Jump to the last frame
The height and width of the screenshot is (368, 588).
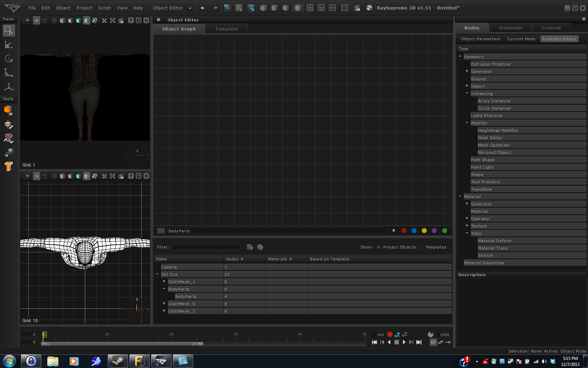pyautogui.click(x=419, y=342)
